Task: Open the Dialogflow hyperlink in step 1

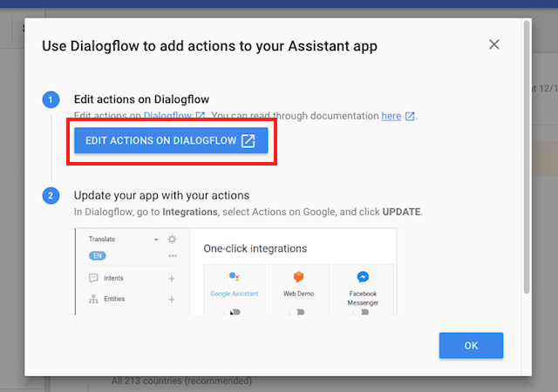Action: 167,116
